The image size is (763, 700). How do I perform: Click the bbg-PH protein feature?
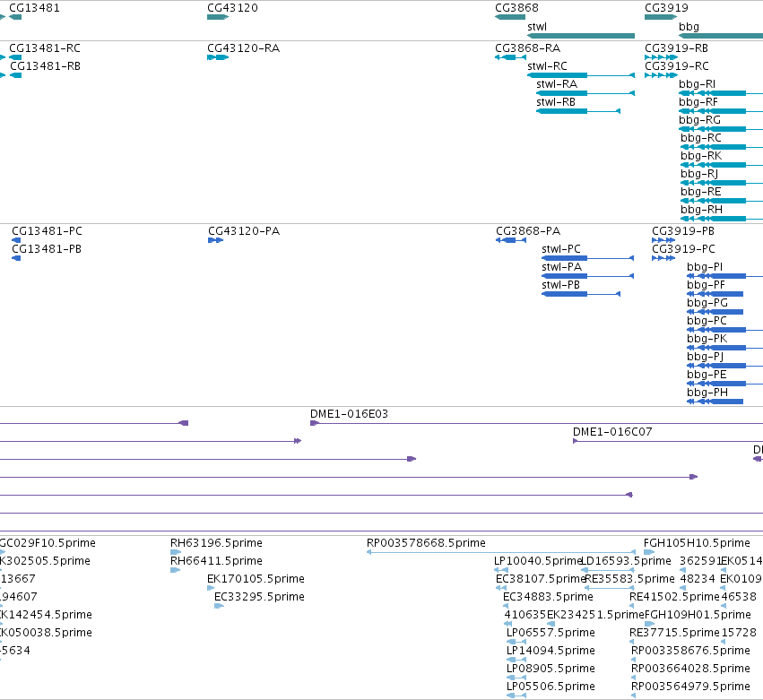pos(707,393)
